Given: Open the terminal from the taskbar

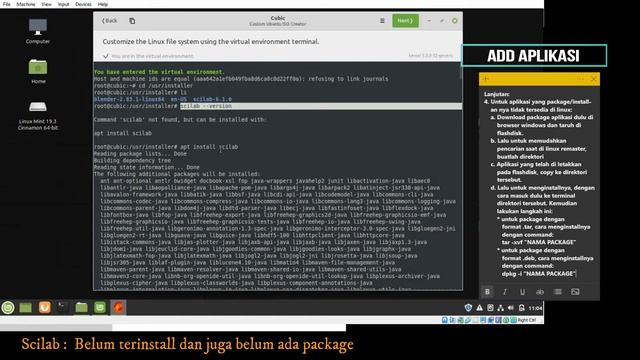Looking at the screenshot, I should pos(63,307).
